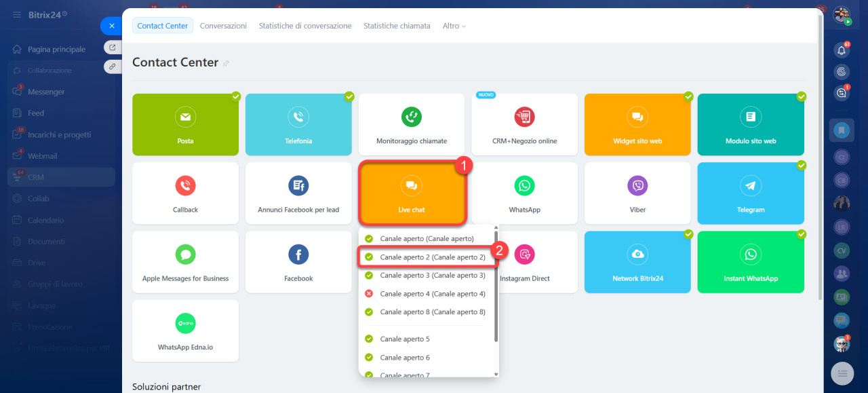Image resolution: width=868 pixels, height=393 pixels.
Task: Open the Viber connector tile
Action: click(637, 193)
